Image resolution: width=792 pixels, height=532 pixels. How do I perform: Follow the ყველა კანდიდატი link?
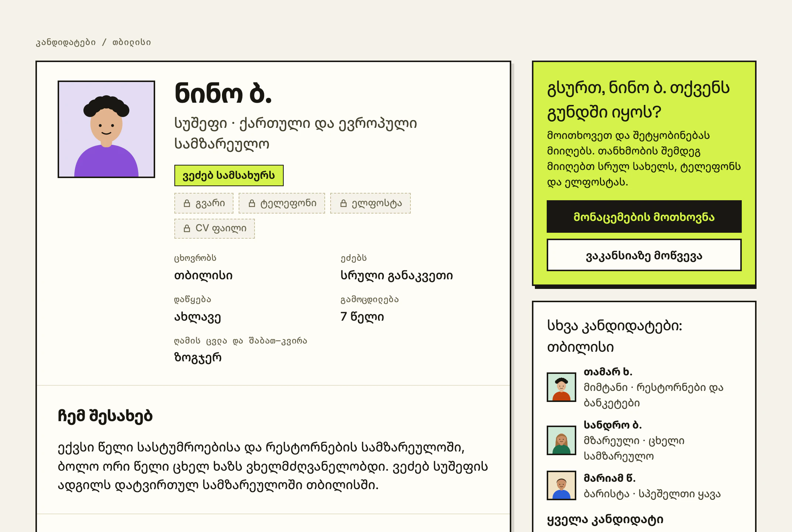click(605, 520)
